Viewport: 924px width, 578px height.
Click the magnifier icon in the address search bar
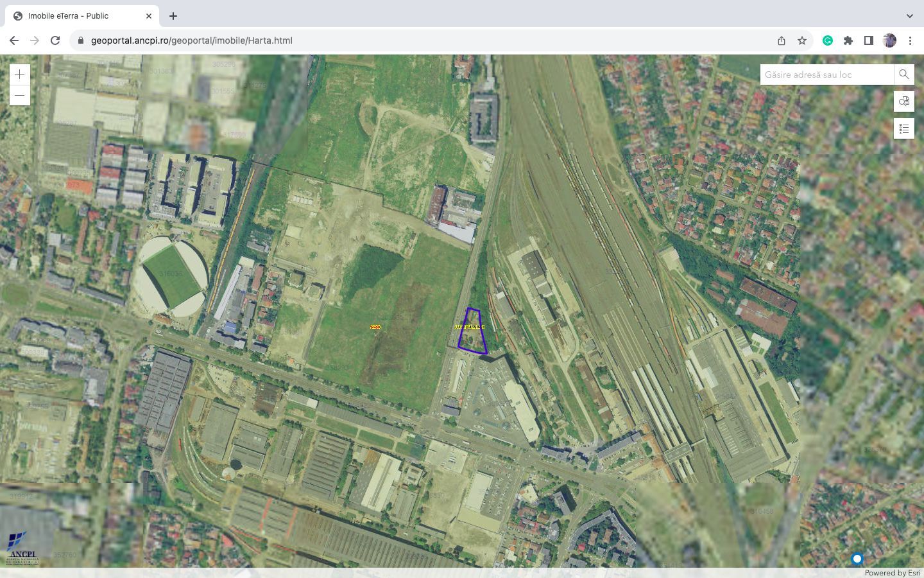[x=903, y=74]
